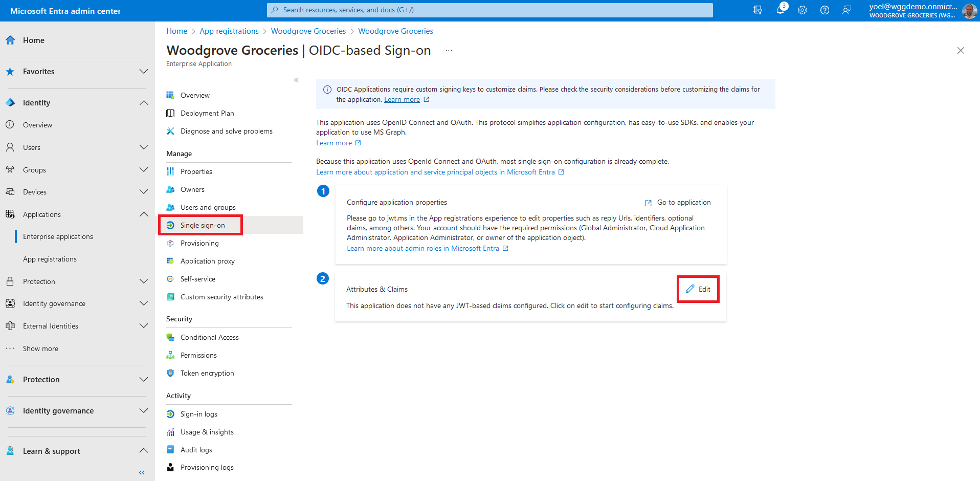Image resolution: width=980 pixels, height=481 pixels.
Task: Open Token encryption menu item
Action: pyautogui.click(x=207, y=373)
